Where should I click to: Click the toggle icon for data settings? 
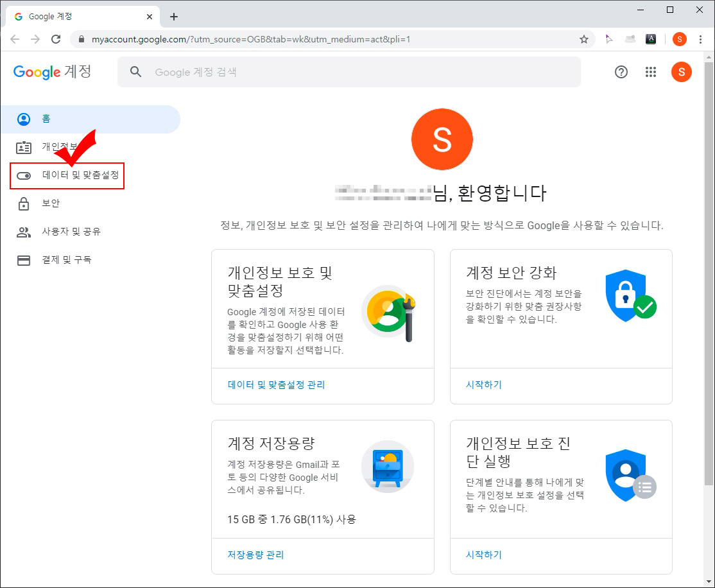click(x=24, y=176)
